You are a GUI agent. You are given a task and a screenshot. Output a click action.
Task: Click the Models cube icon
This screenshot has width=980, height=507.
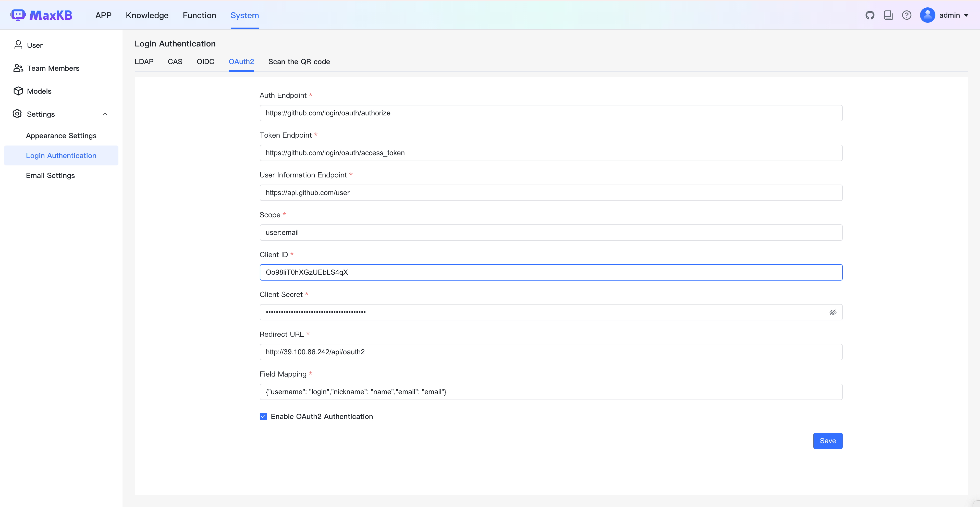pyautogui.click(x=18, y=91)
